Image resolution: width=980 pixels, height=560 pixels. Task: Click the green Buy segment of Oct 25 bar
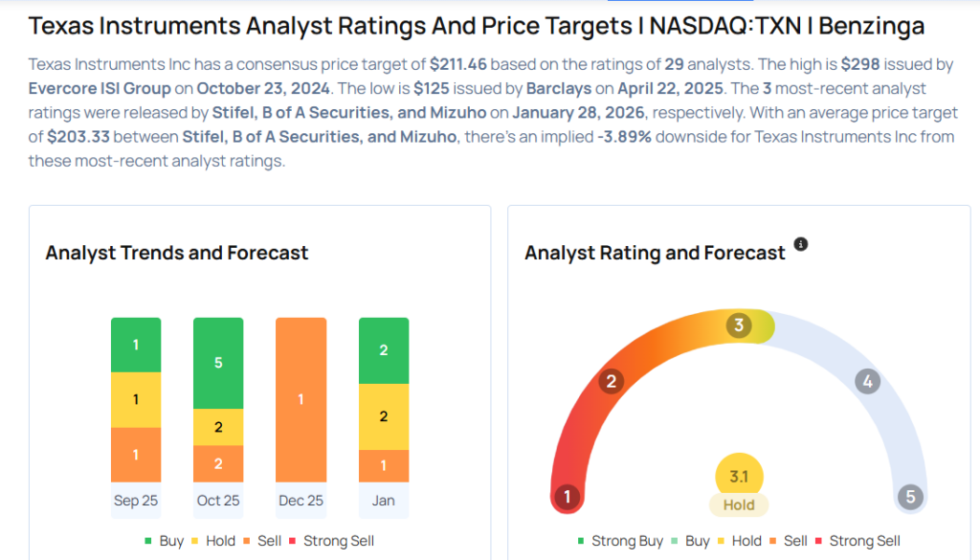pos(218,363)
